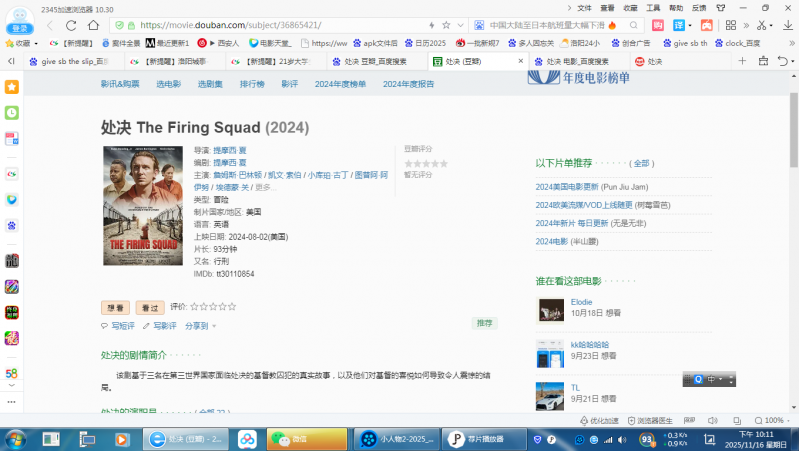
Task: Open a new tab with the plus icon
Action: pos(742,61)
